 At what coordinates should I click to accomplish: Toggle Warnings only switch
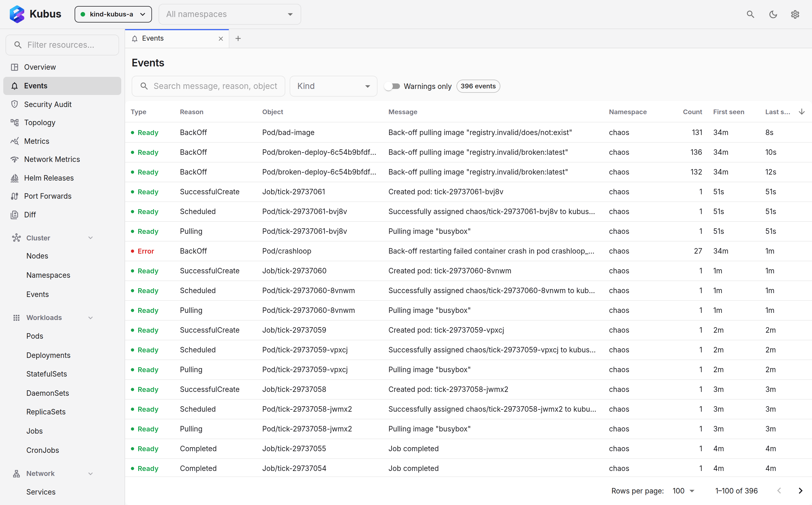[x=392, y=86]
